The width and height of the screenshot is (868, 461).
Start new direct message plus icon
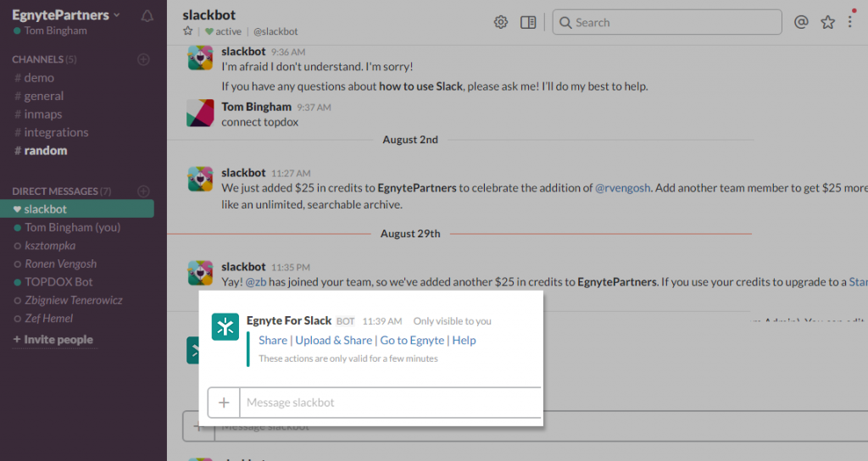click(143, 192)
